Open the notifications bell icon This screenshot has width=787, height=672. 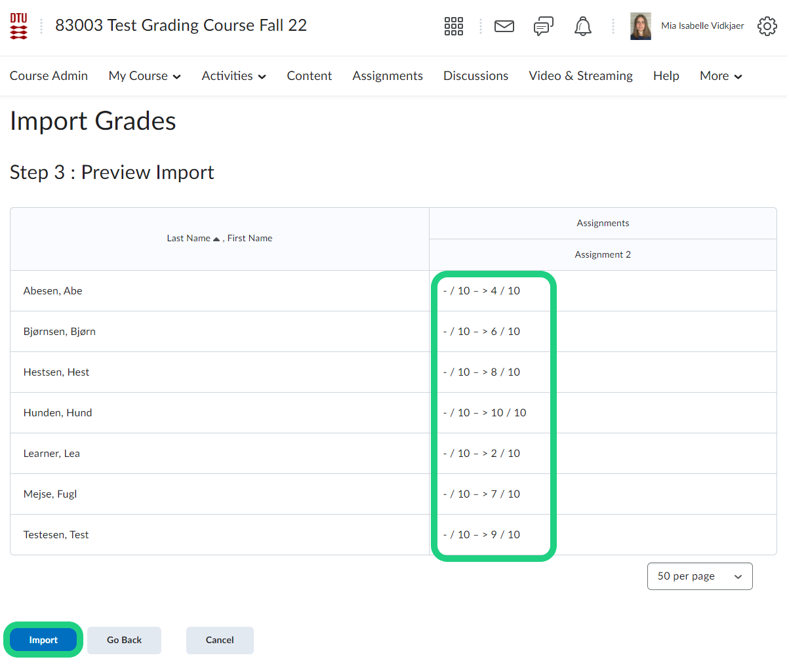point(582,26)
